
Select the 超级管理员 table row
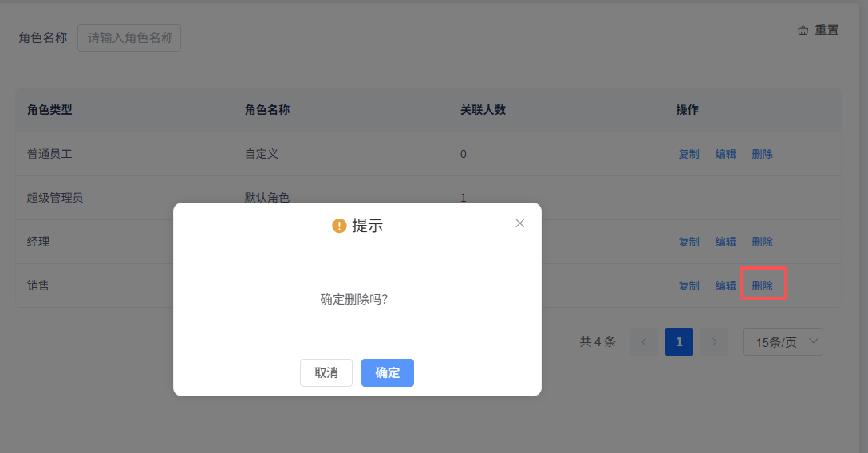pyautogui.click(x=55, y=198)
